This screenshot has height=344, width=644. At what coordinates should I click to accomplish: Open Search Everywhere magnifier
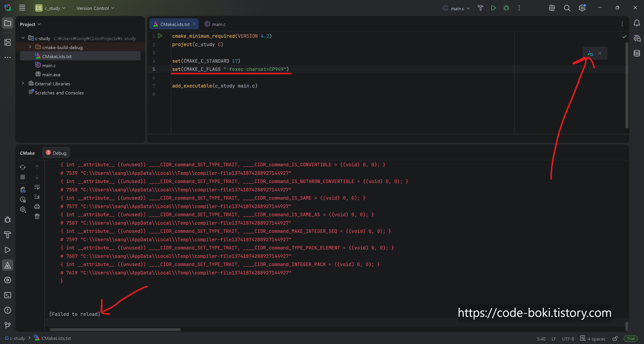click(567, 8)
